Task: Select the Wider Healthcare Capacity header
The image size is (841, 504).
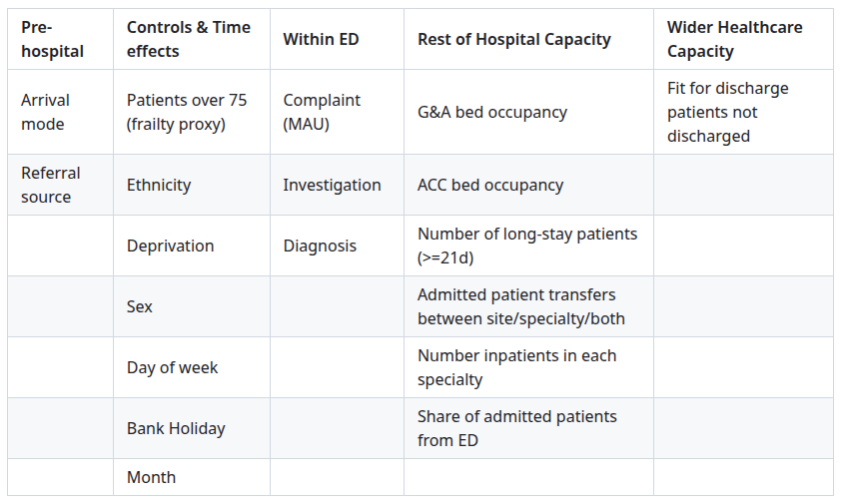Action: 734,39
